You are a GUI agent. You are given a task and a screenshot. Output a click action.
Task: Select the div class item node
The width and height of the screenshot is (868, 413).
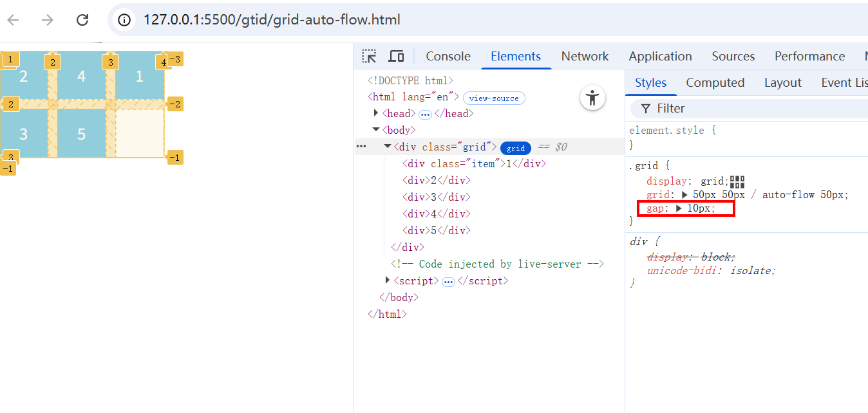click(473, 163)
